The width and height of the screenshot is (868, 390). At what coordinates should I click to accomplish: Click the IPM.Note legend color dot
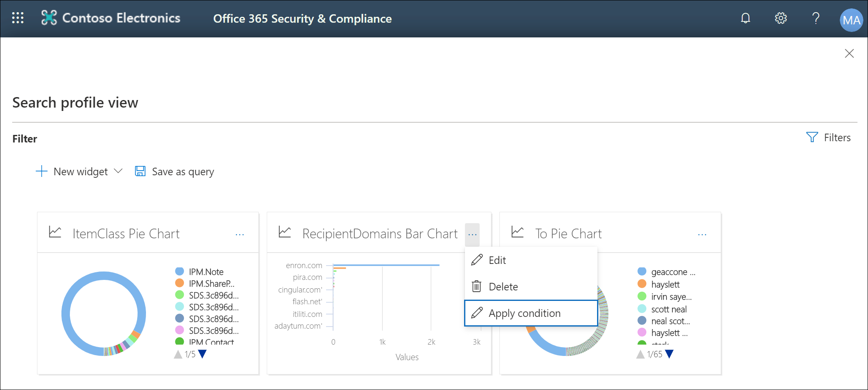179,271
